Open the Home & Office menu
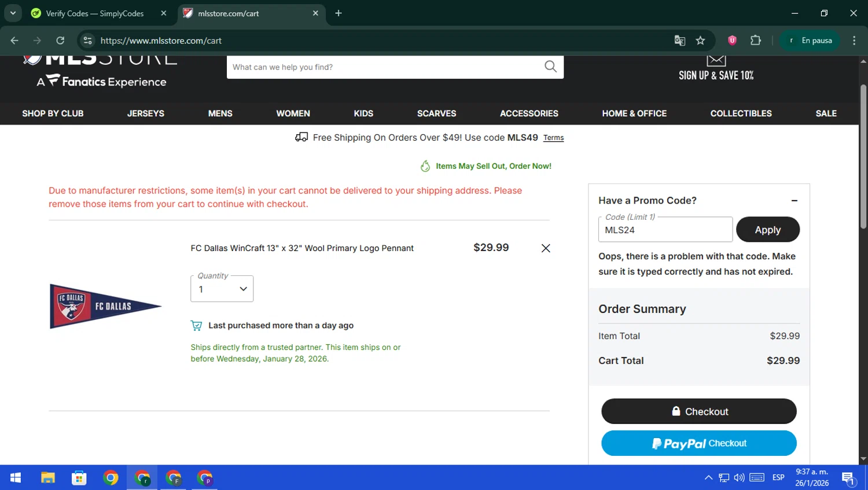 634,113
